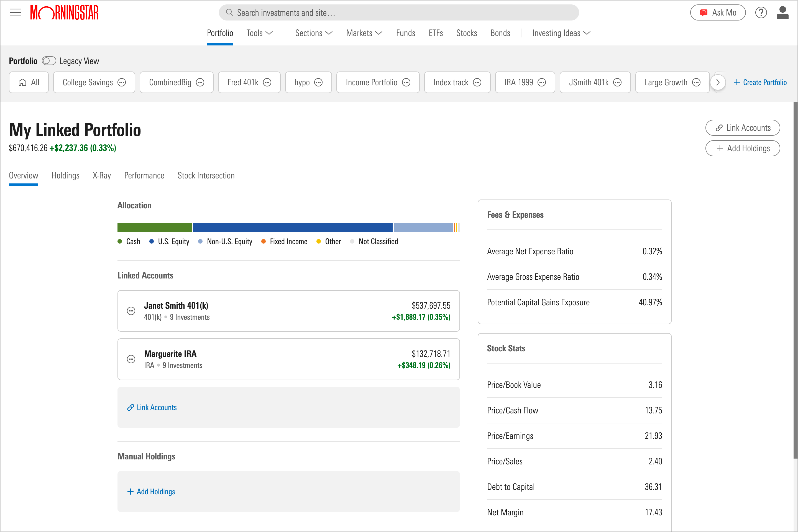798x532 pixels.
Task: Open CombinedBig options ellipsis icon
Action: pyautogui.click(x=200, y=83)
